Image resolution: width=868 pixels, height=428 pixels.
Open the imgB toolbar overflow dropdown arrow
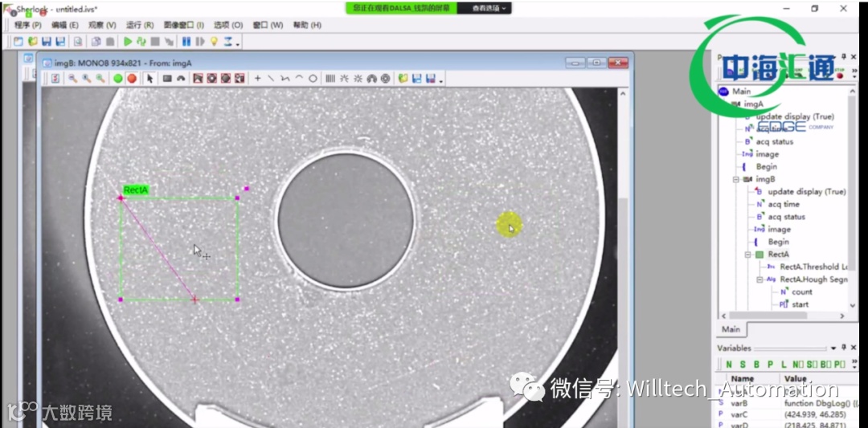point(440,81)
